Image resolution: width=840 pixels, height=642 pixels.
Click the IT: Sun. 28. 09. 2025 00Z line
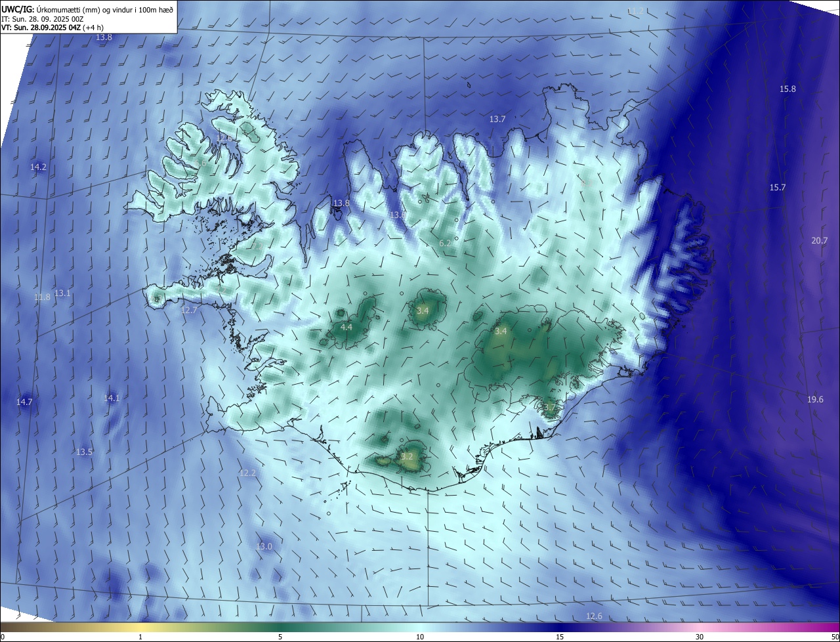coord(43,18)
